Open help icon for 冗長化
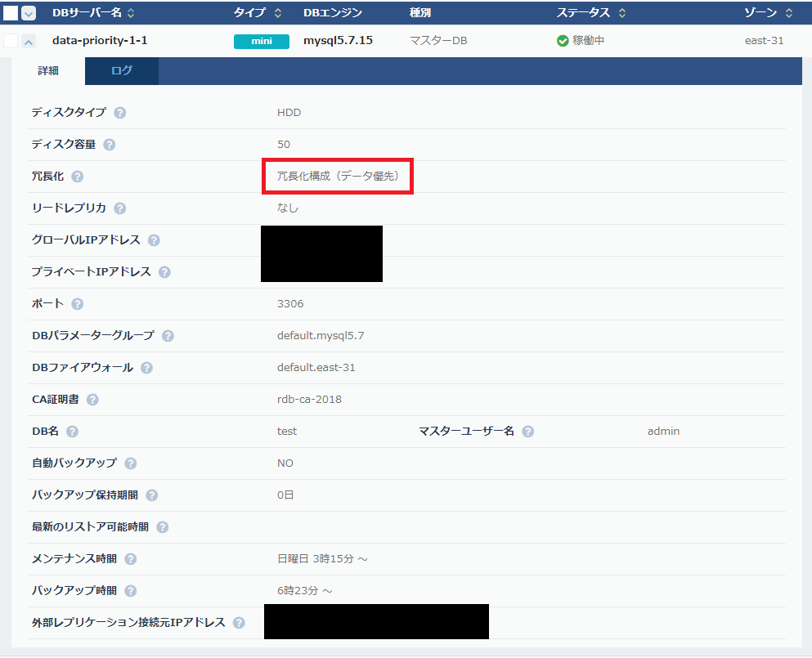This screenshot has width=812, height=658. tap(77, 177)
